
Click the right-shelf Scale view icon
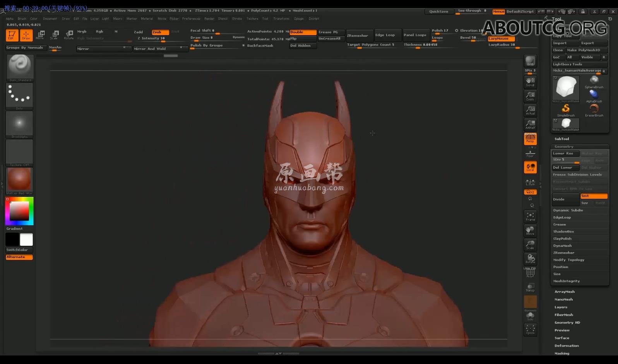530,245
